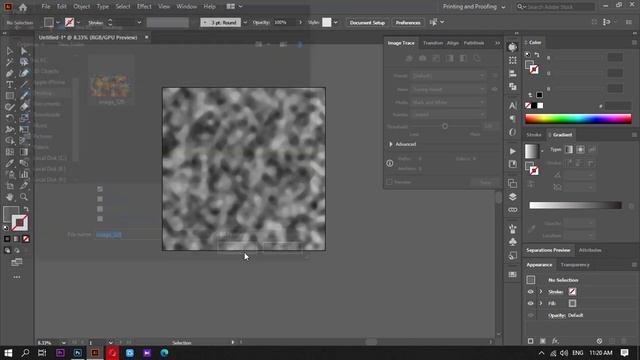Select the Column Graph tool
This screenshot has height=360, width=640.
coord(24,174)
